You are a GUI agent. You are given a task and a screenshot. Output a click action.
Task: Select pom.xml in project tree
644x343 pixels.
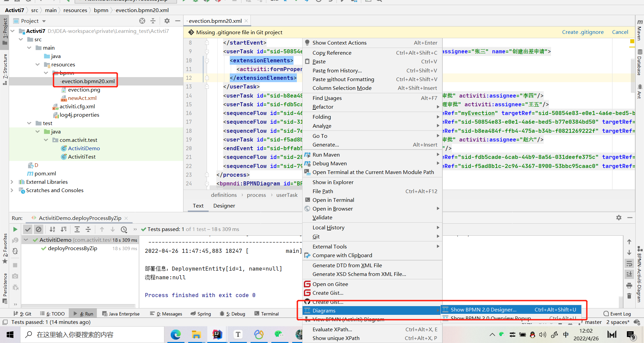point(42,174)
